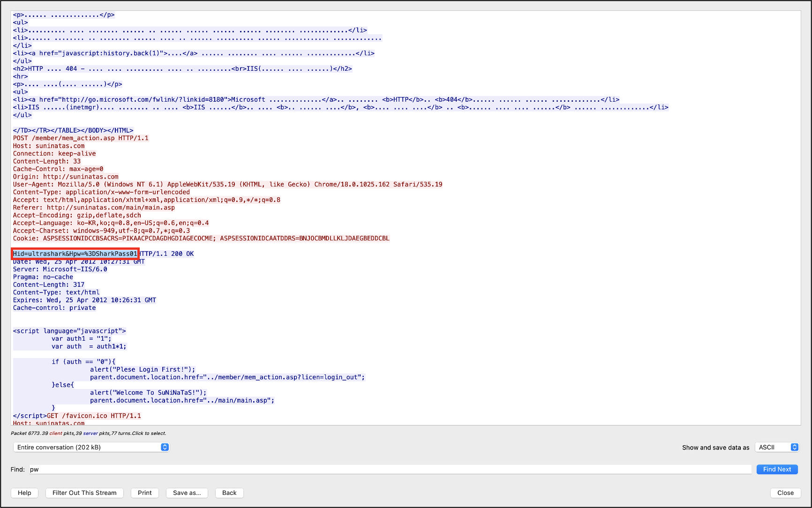
Task: Click the Content-Length: 33 line
Action: coord(47,161)
